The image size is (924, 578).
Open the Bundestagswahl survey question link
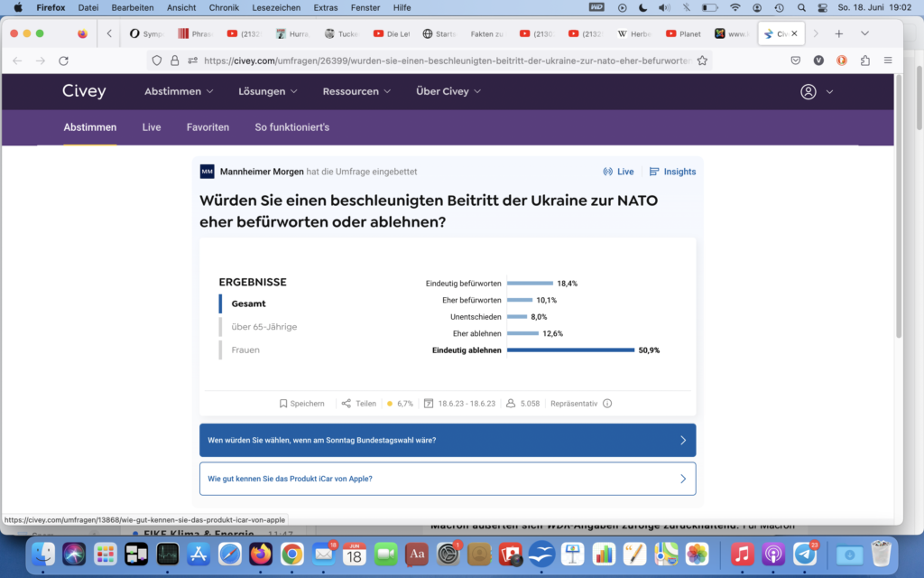[448, 441]
